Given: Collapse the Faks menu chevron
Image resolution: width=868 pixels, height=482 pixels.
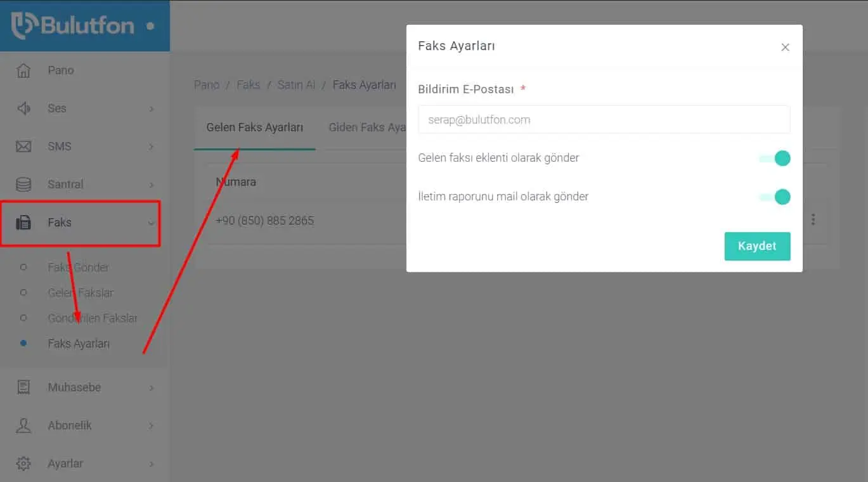Looking at the screenshot, I should tap(152, 223).
